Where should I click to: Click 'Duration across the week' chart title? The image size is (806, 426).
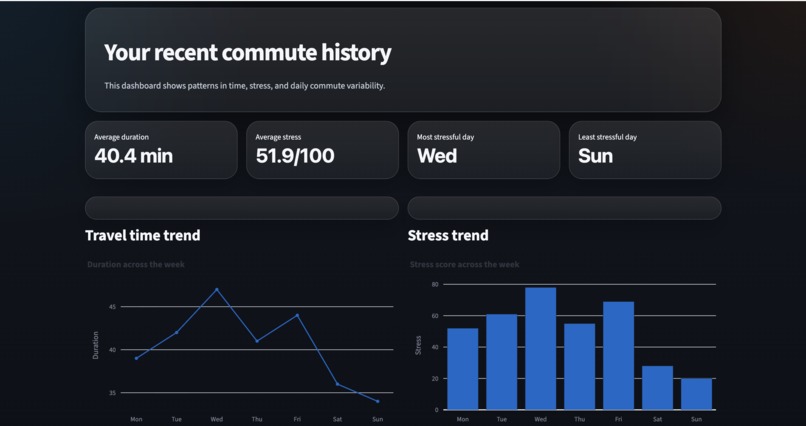(136, 264)
